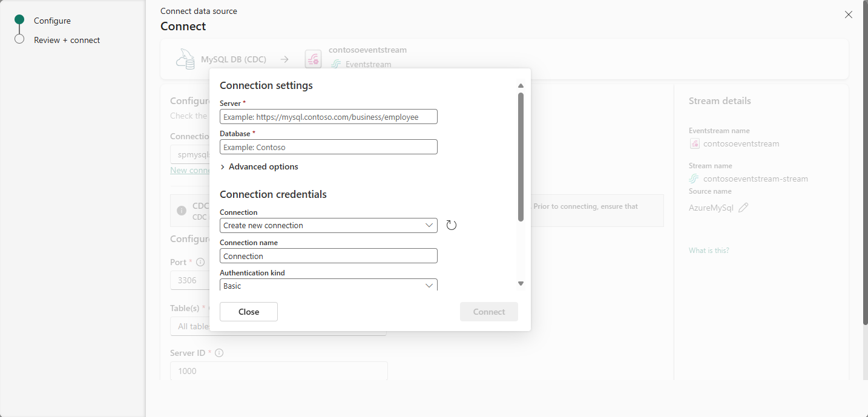Click the edit pencil next to AzureMySql
The image size is (868, 417).
(x=743, y=208)
